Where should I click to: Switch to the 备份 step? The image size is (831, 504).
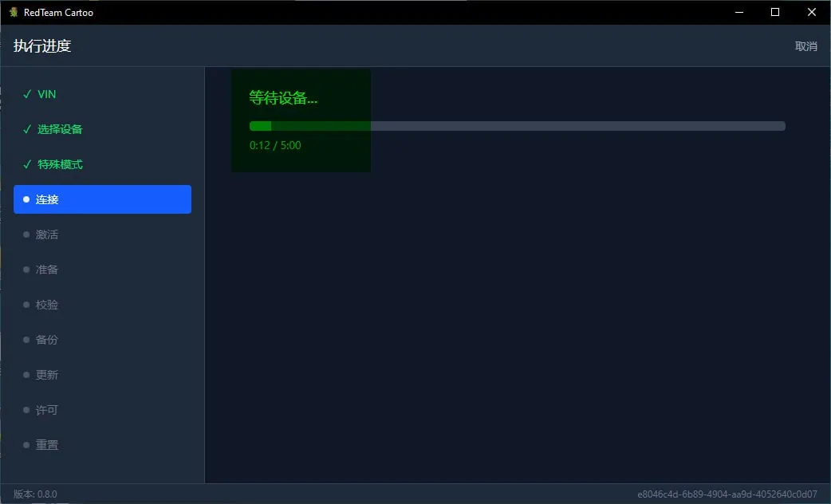click(x=102, y=340)
